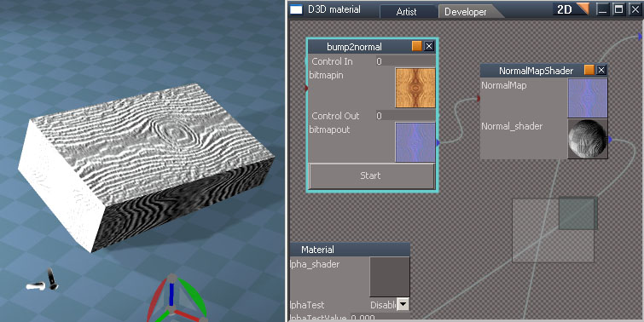Select the wood bitmapin thumbnail
The height and width of the screenshot is (322, 644).
(415, 88)
